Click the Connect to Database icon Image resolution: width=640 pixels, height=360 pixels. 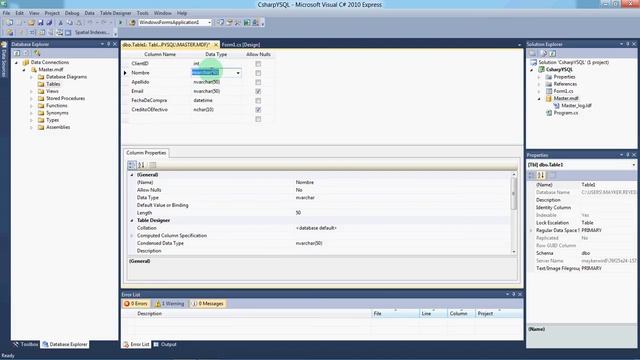pyautogui.click(x=37, y=53)
